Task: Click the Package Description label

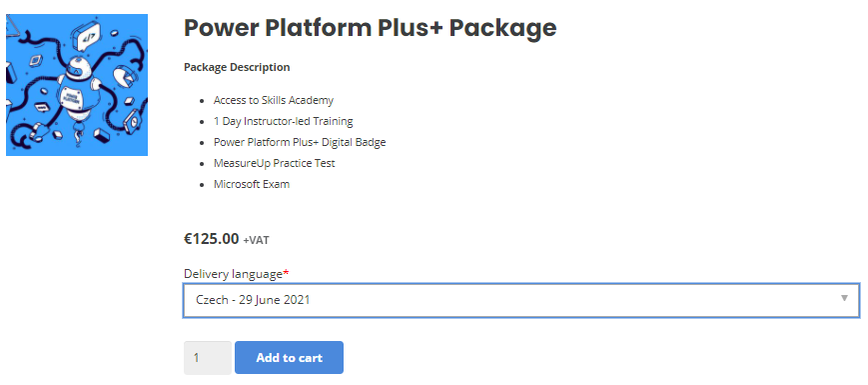Action: point(237,68)
